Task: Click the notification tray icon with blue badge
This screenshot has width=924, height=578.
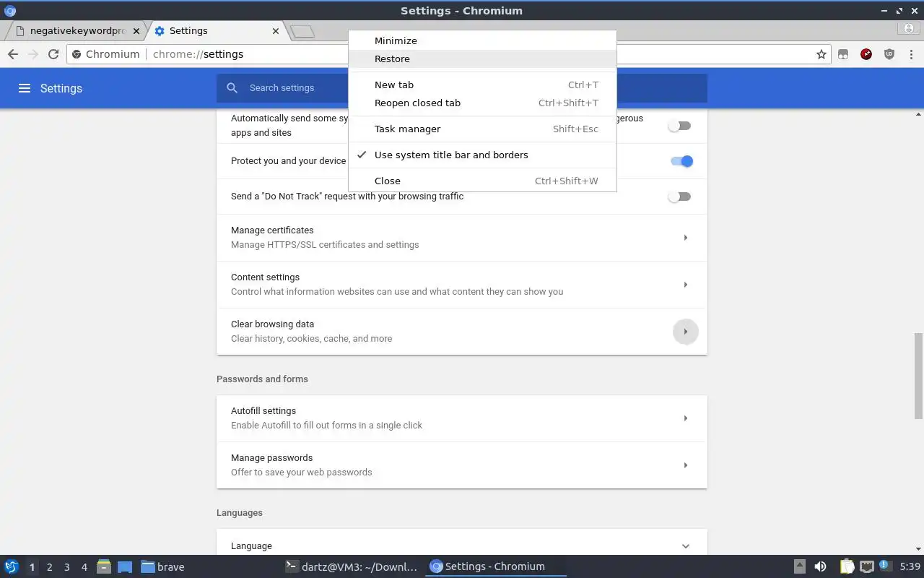Action: (x=886, y=566)
